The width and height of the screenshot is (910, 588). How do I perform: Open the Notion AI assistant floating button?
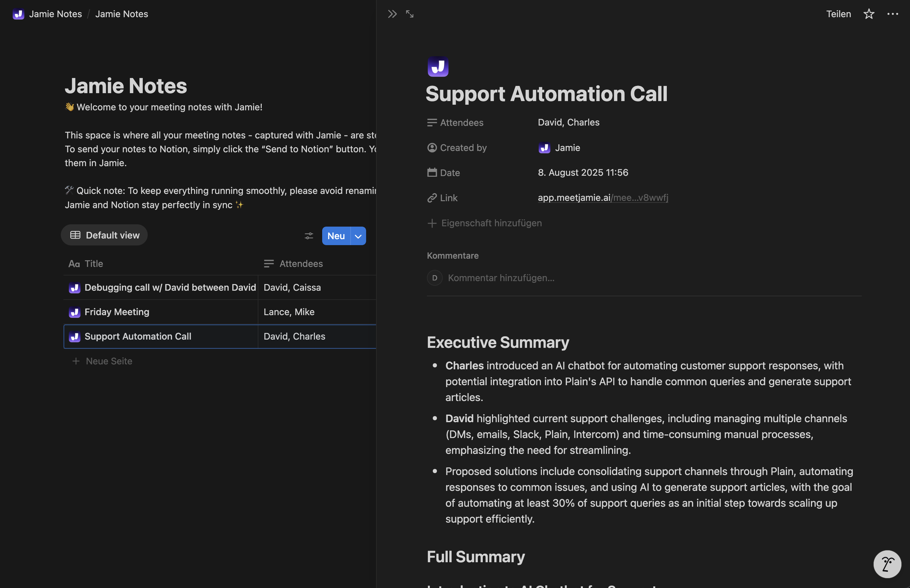tap(887, 564)
